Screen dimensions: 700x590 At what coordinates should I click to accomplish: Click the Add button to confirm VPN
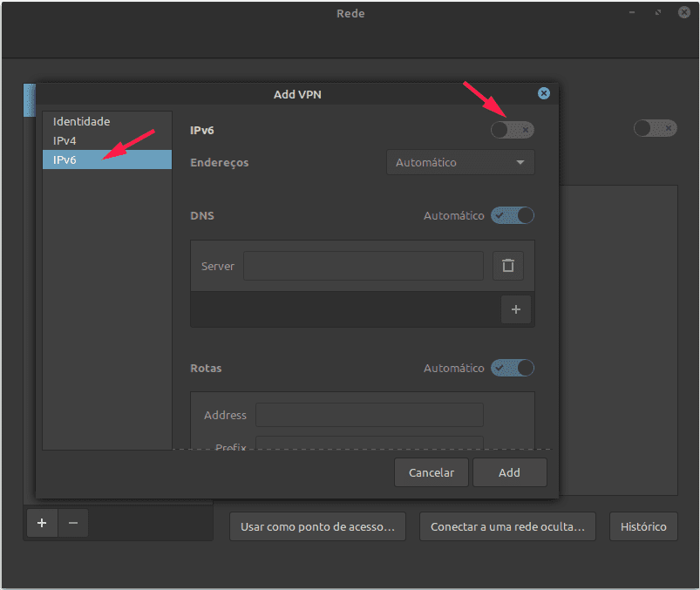[x=509, y=472]
